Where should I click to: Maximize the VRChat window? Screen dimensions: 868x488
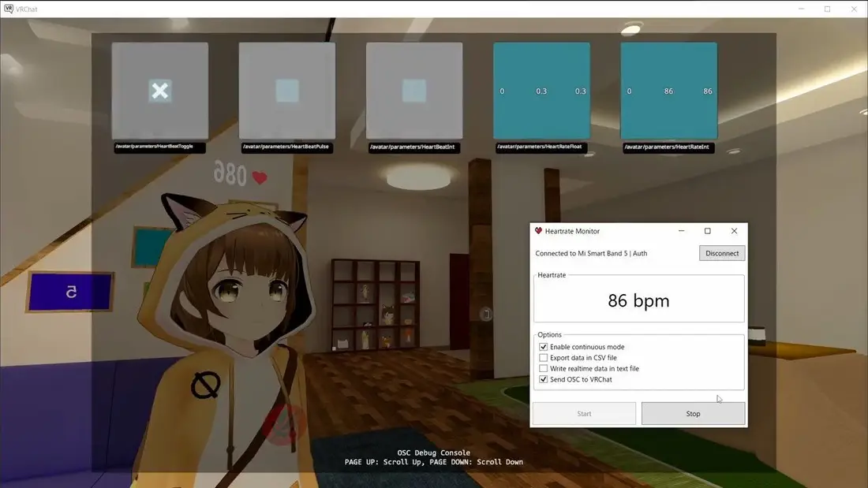[827, 9]
